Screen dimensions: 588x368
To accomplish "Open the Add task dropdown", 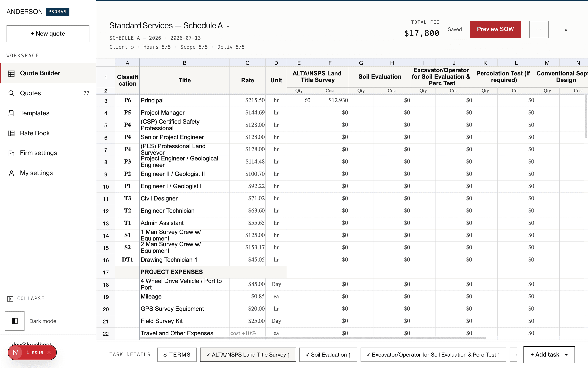I will click(x=549, y=355).
